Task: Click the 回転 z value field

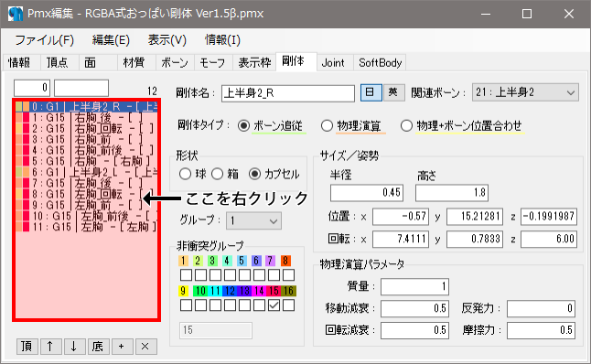Action: 549,240
